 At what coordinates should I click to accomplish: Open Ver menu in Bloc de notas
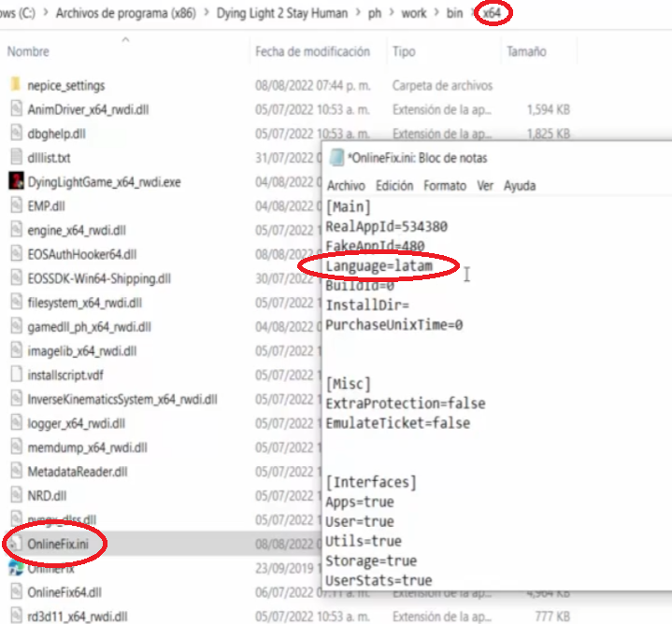tap(485, 186)
